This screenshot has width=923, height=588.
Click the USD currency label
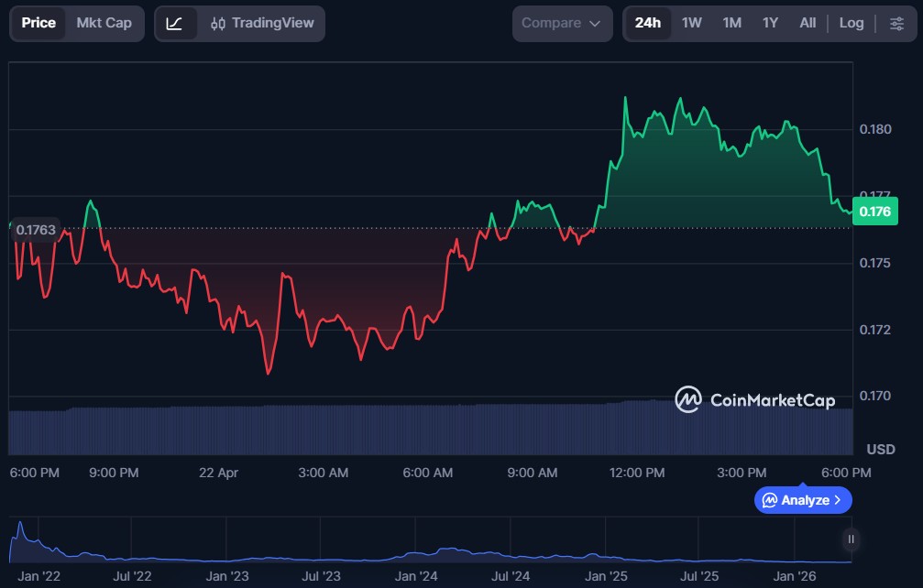click(880, 450)
